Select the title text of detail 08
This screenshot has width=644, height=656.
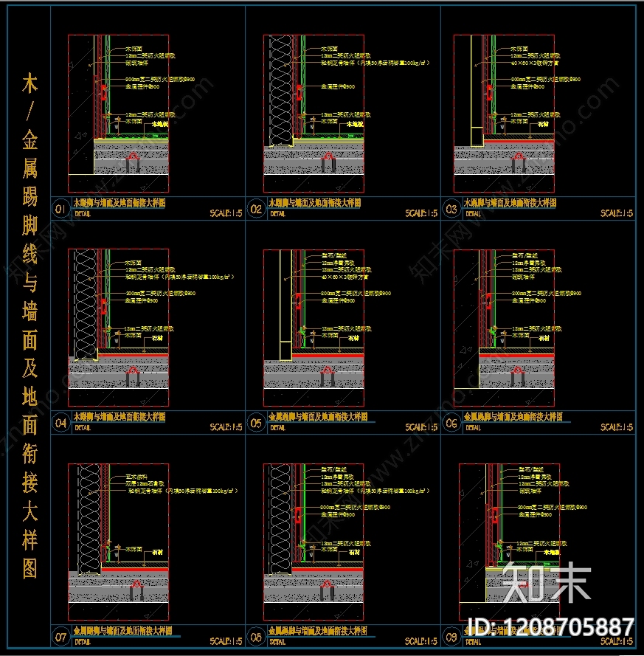318,630
